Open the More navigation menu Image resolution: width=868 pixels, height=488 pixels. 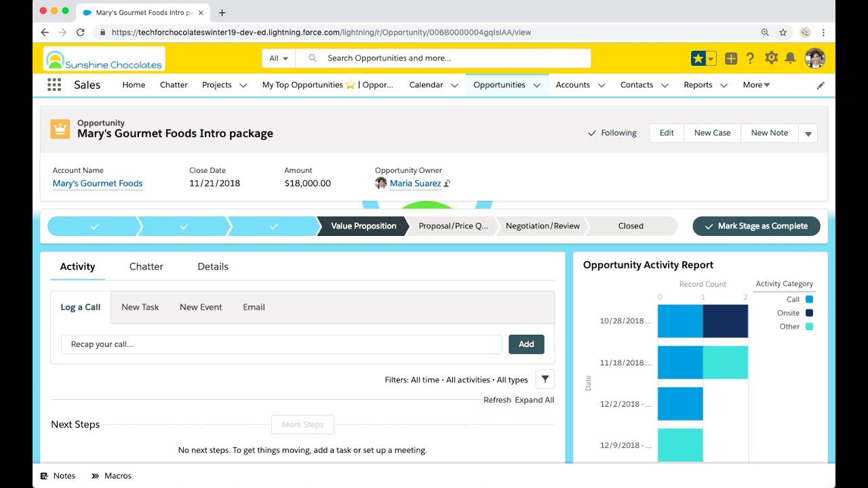pyautogui.click(x=756, y=85)
